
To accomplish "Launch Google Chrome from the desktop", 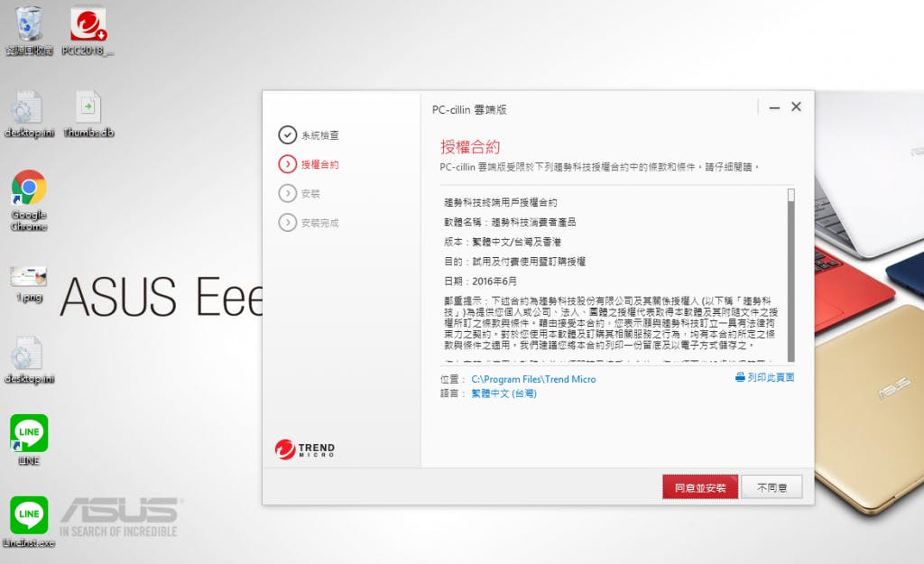I will [x=29, y=200].
